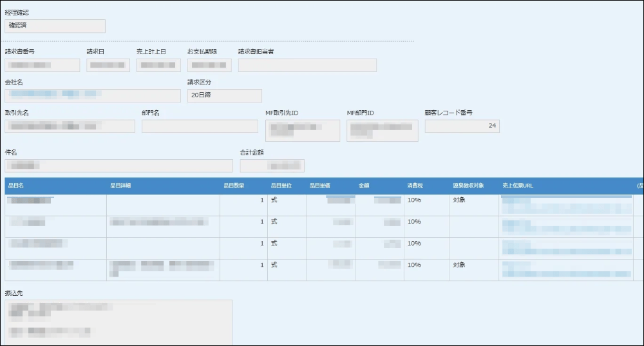
Task: Click the MF部門ID field
Action: (383, 131)
